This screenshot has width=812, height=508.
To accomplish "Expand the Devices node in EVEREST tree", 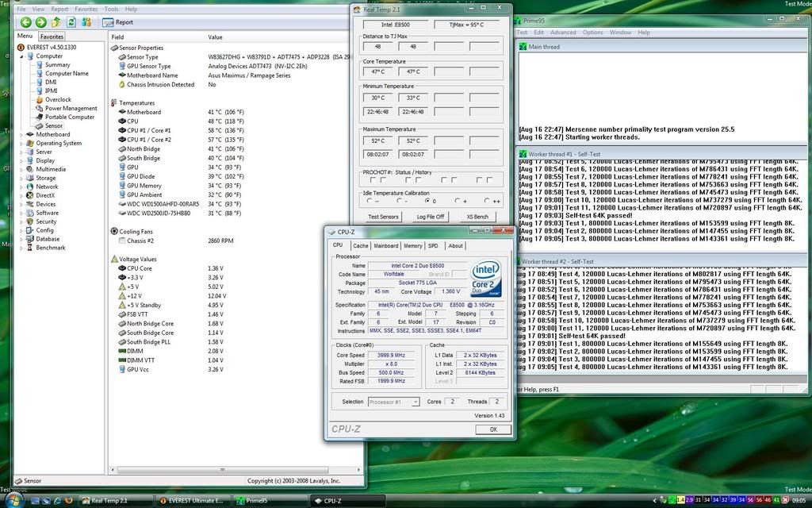I will click(21, 204).
